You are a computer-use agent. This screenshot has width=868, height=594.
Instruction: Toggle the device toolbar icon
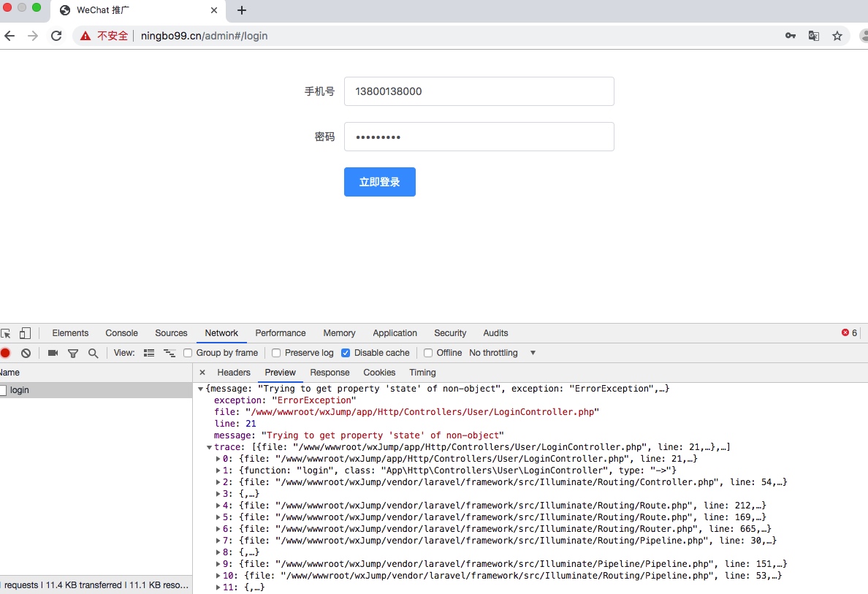[25, 333]
